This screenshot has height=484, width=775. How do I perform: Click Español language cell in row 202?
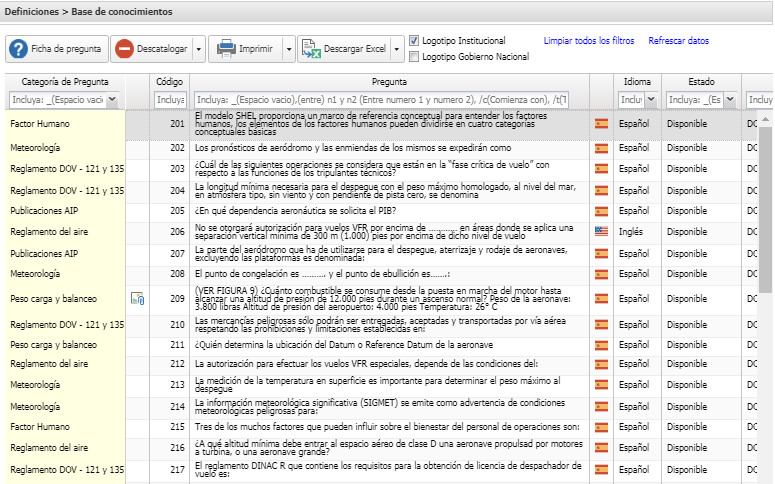pyautogui.click(x=634, y=148)
